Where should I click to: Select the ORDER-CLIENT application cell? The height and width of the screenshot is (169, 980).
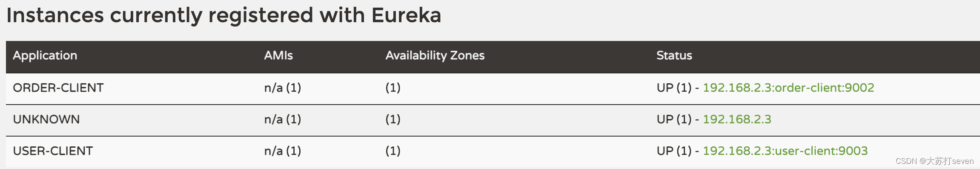(x=58, y=88)
